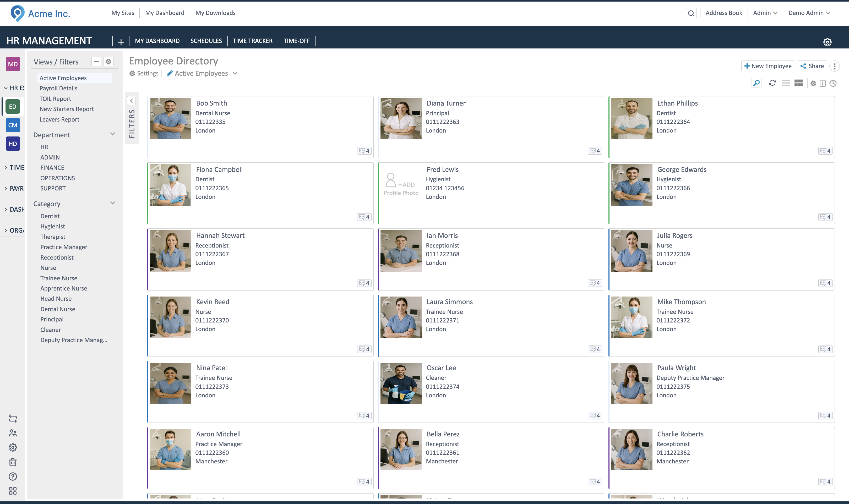Collapse the Category filter section
849x504 pixels.
(x=112, y=203)
